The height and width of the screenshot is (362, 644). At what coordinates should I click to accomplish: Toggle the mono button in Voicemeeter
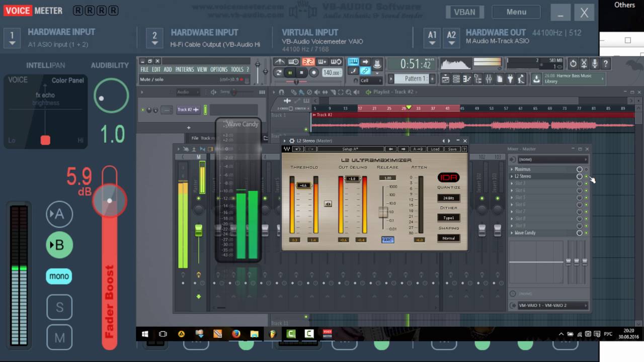[x=59, y=276]
